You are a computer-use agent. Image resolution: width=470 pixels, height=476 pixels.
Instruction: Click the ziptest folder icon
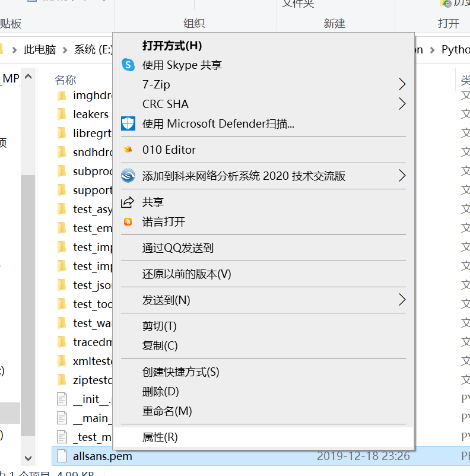[x=62, y=380]
